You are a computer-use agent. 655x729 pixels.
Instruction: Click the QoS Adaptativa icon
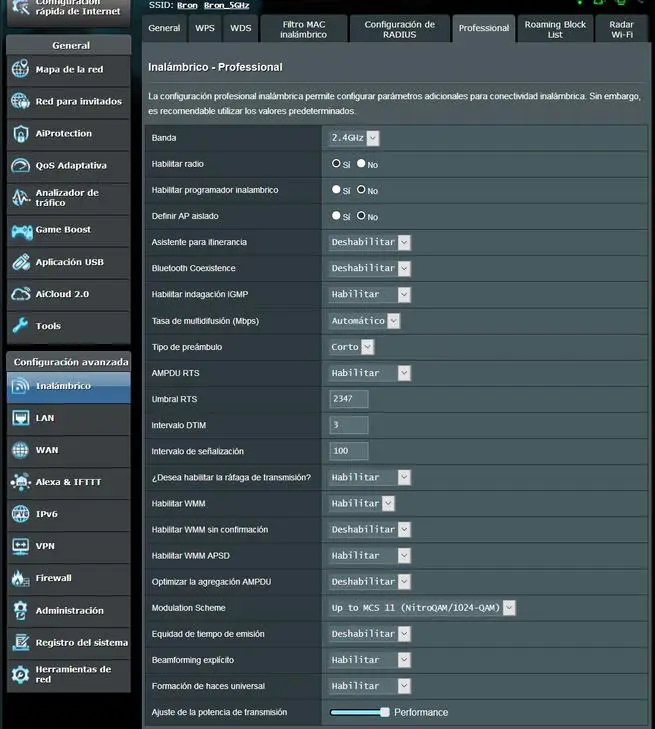click(21, 166)
